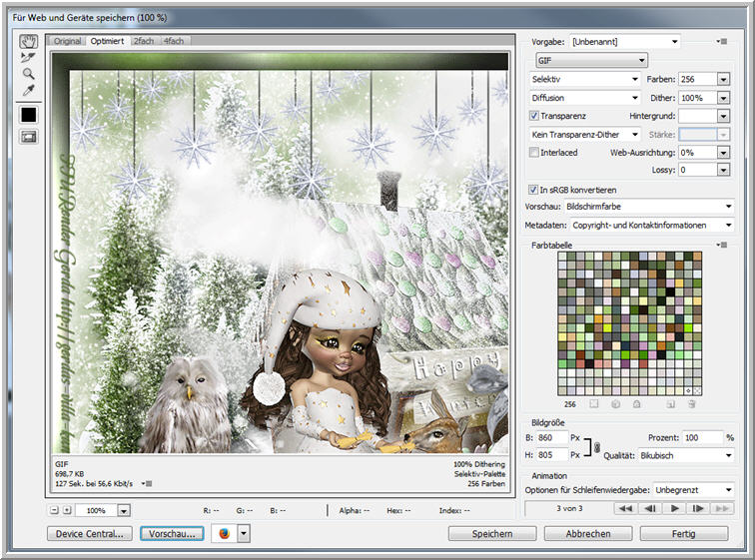Switch to the Optimiert tab

107,41
